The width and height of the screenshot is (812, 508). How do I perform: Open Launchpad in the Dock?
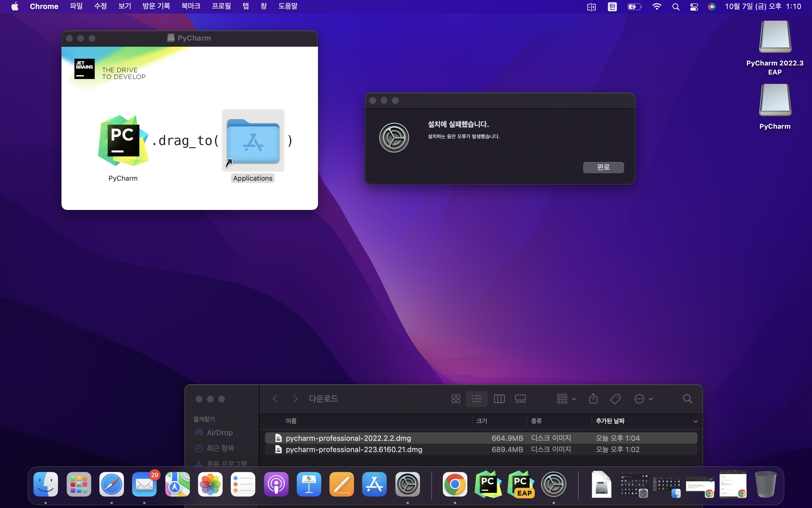79,484
